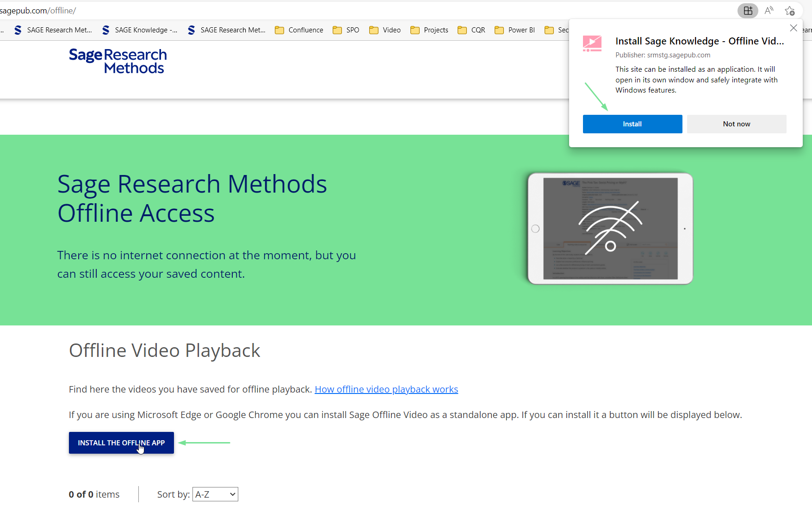Click the Offline Video Playback heading

[x=165, y=350]
